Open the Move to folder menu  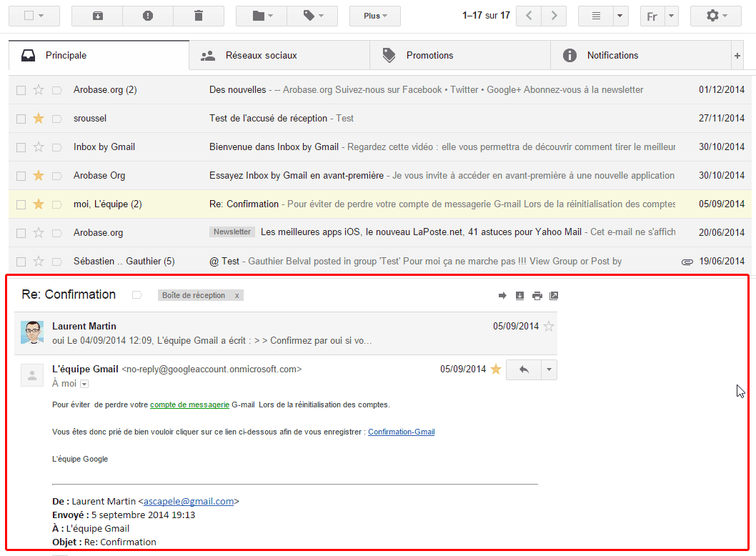tap(262, 16)
